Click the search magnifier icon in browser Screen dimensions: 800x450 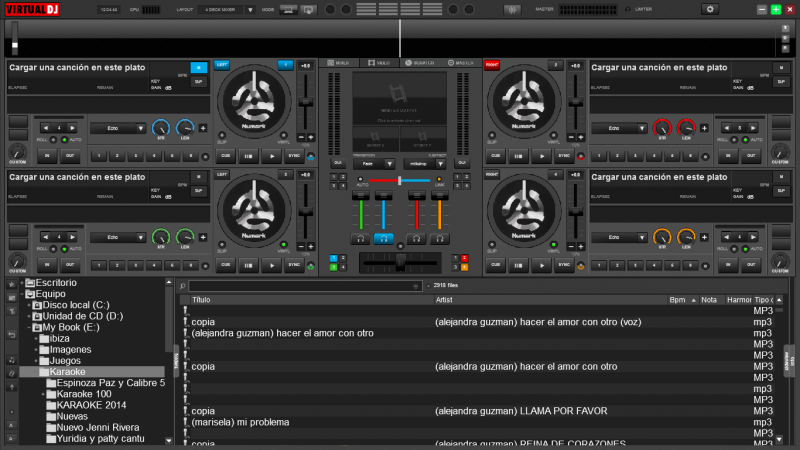(182, 286)
